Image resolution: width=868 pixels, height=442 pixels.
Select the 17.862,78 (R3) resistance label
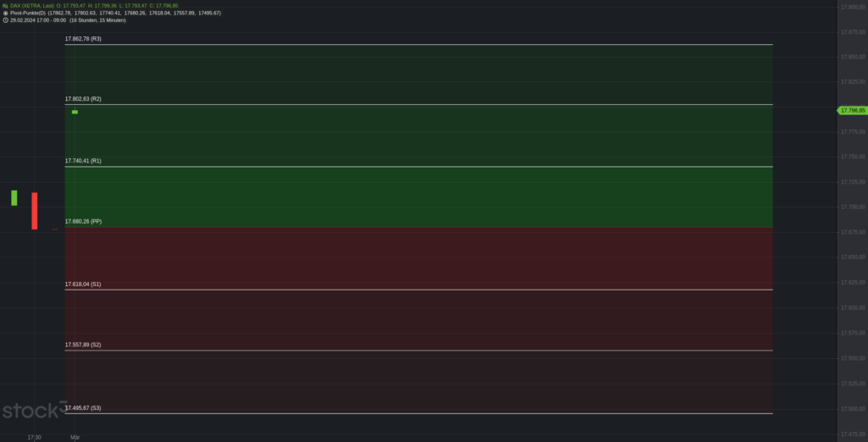[x=83, y=39]
